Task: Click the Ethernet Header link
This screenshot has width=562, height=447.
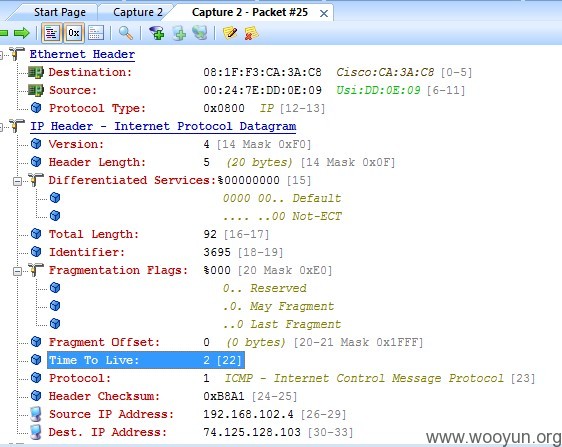Action: [82, 54]
